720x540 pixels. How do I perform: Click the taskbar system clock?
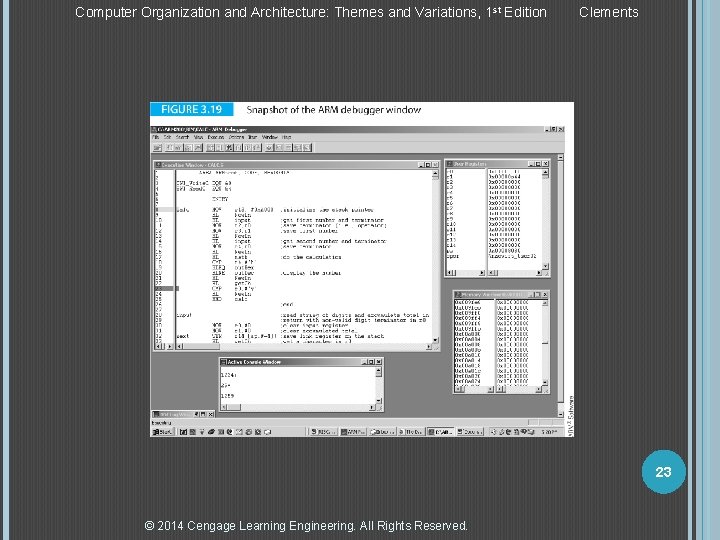549,432
